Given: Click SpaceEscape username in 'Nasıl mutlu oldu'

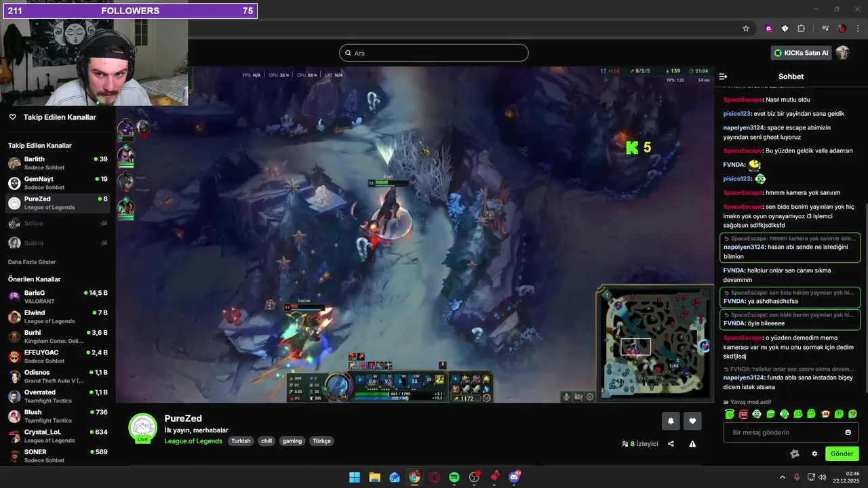Looking at the screenshot, I should [x=743, y=100].
